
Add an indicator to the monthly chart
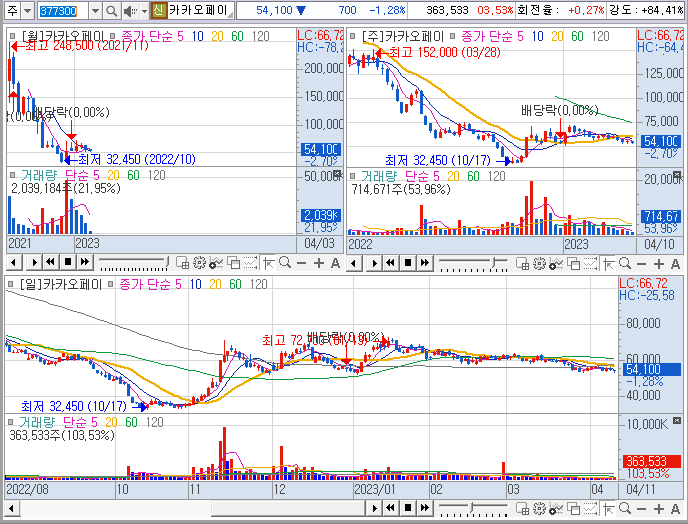click(216, 263)
